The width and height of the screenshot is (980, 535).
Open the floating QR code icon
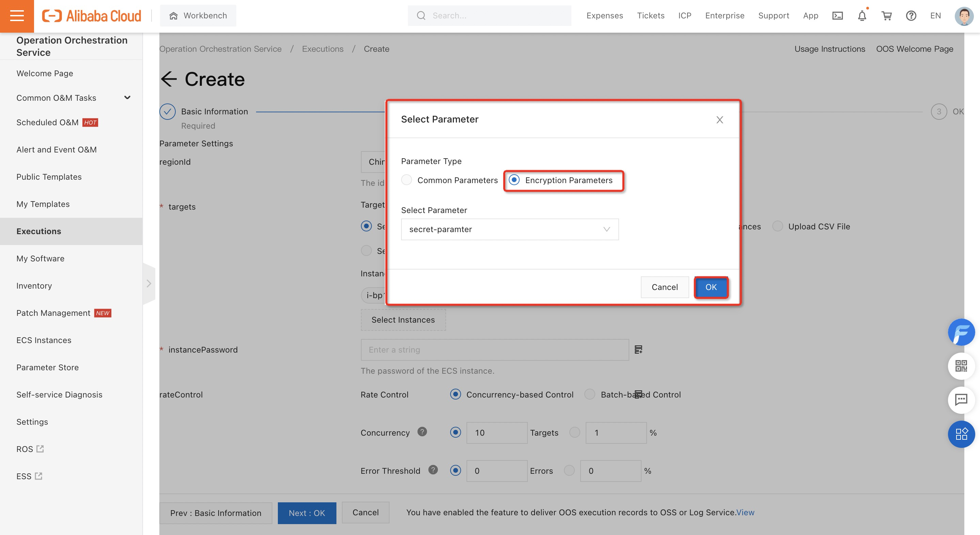[x=961, y=366]
